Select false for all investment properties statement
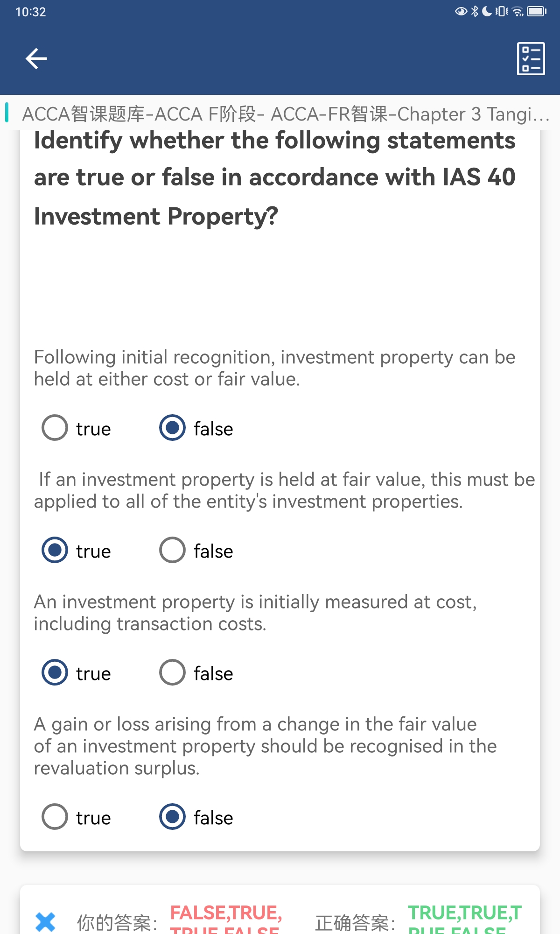 [x=196, y=550]
